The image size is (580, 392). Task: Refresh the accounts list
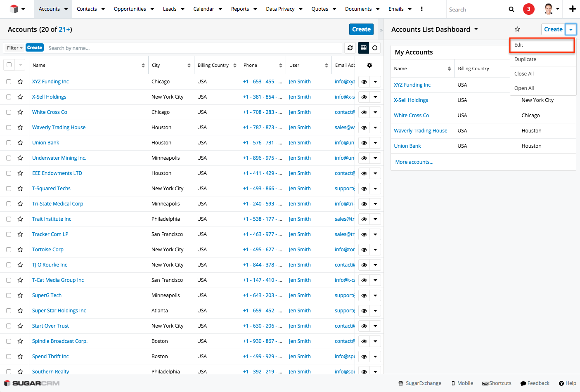point(350,48)
